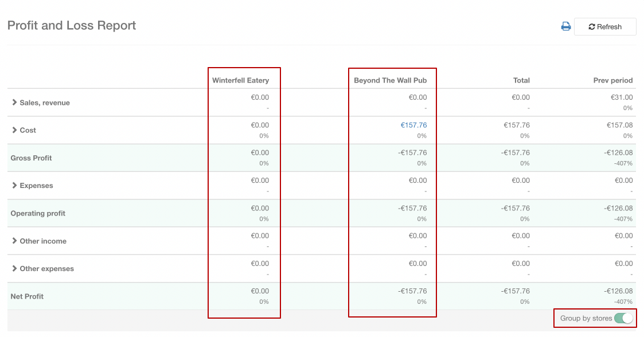Viewport: 644px width, 337px height.
Task: Open the €157.76 cost link
Action: (413, 125)
